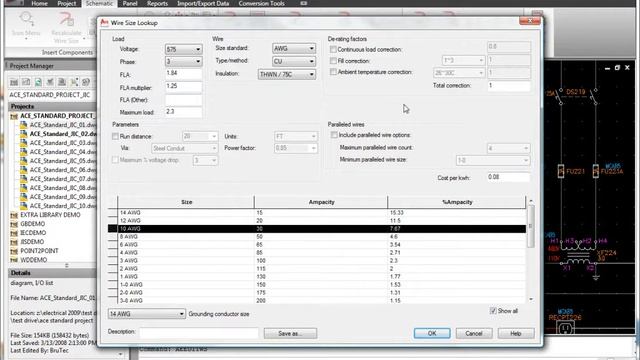Click the %Ampacity column header
Viewport: 640px width, 360px height.
457,202
